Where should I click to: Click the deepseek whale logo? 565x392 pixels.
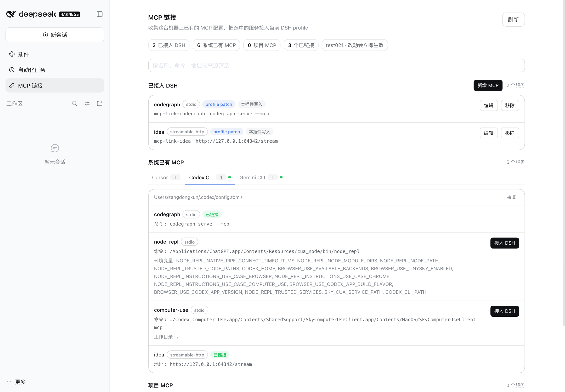tap(11, 14)
